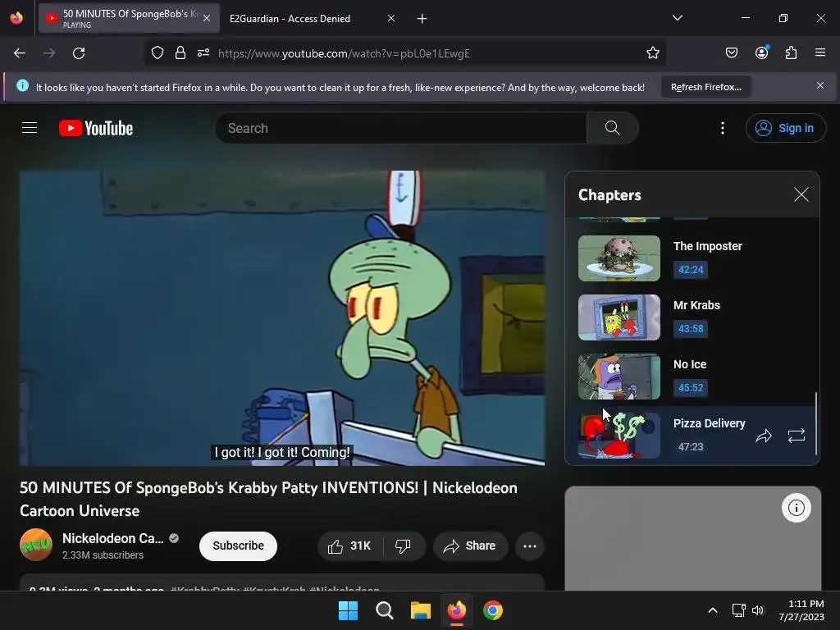Open Windows Start menu
This screenshot has width=840, height=630.
[348, 610]
